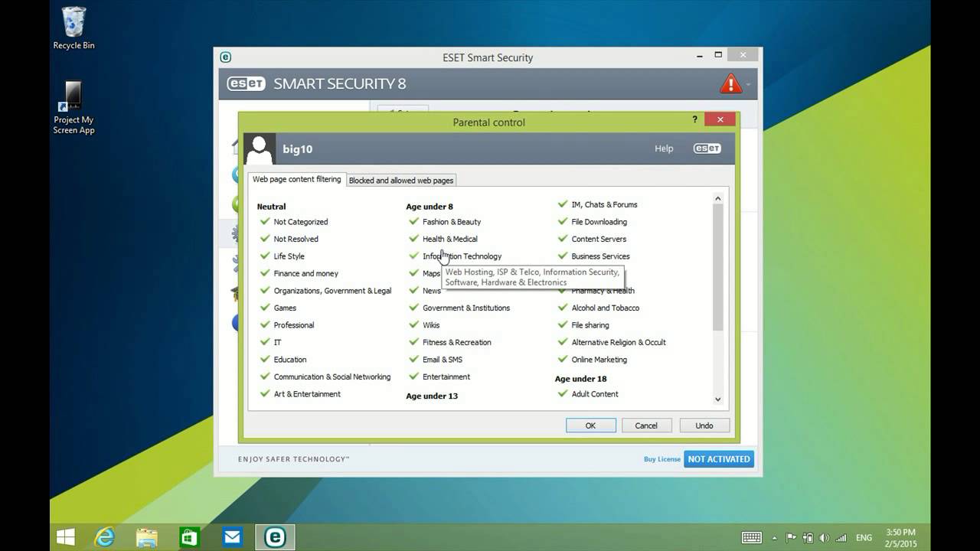Uncheck IM, Chats & Forums category
The image size is (980, 551).
coord(563,204)
